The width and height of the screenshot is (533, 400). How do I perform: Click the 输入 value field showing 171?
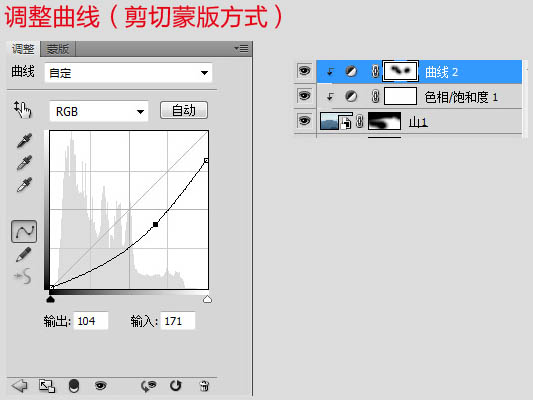(x=178, y=321)
